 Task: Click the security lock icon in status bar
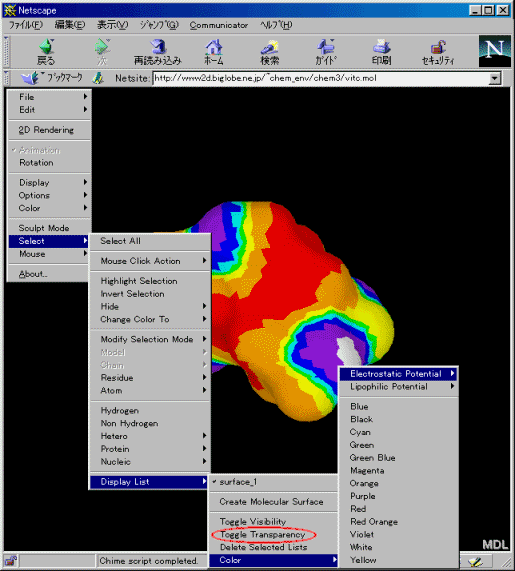coord(11,560)
